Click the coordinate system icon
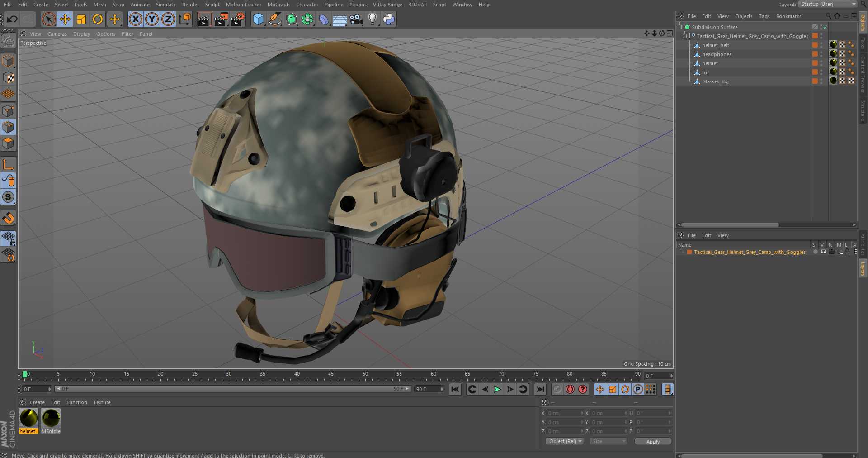The height and width of the screenshot is (458, 868). [x=185, y=19]
